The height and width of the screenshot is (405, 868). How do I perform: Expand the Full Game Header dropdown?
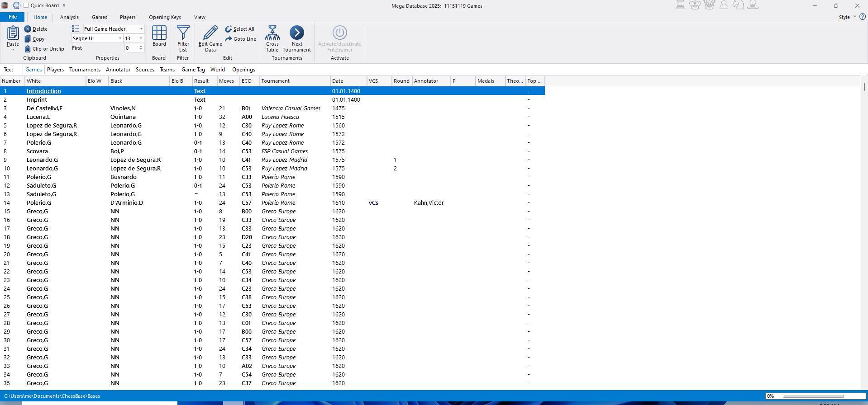coord(141,29)
